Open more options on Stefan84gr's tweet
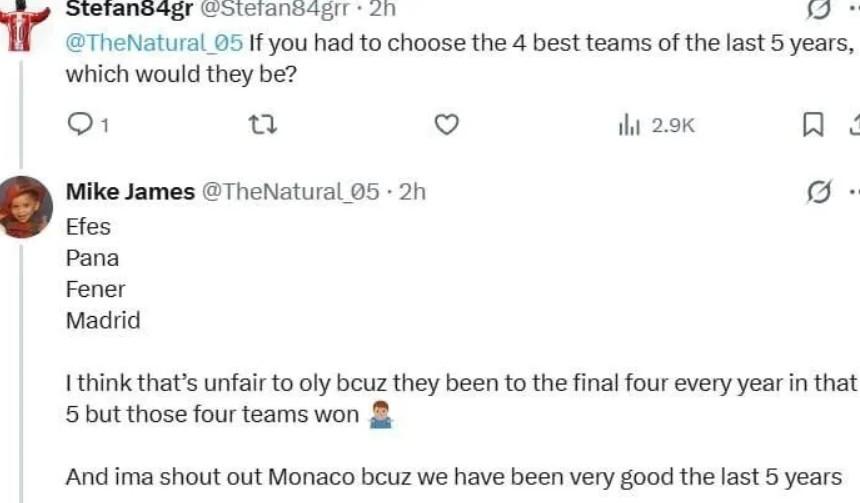Screen dimensions: 860x503 pos(852,9)
